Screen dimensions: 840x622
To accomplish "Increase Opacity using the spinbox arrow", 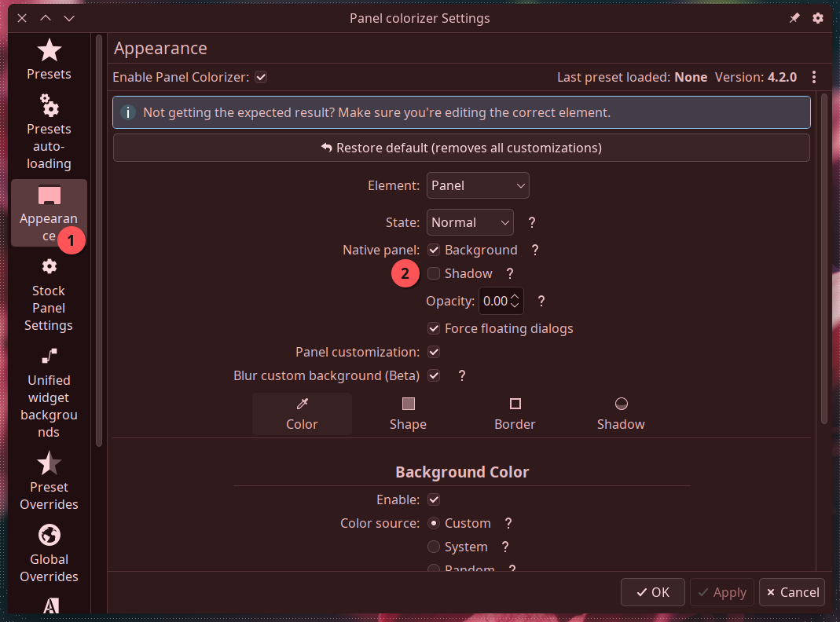I will [x=516, y=296].
